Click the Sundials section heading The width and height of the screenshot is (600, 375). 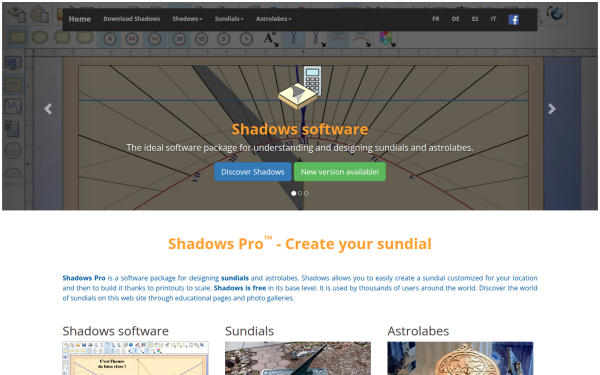249,331
